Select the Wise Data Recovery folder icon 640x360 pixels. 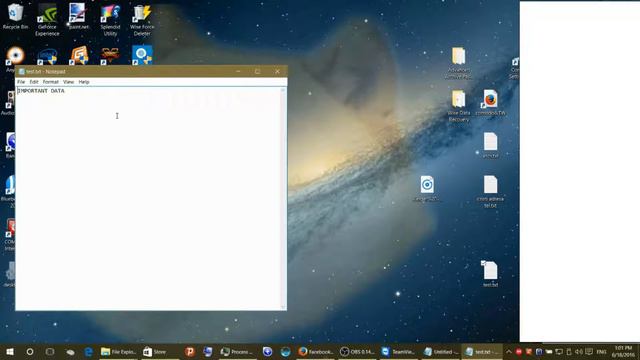[x=459, y=105]
